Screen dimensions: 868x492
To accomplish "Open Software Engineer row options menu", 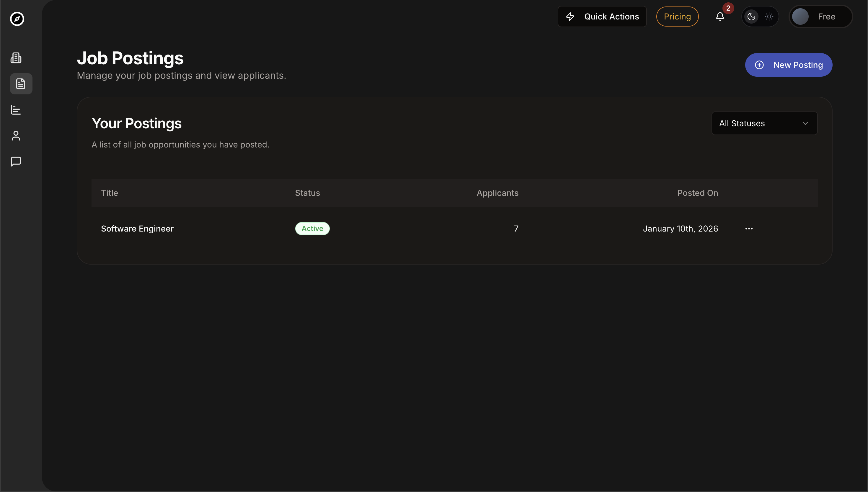I will click(x=749, y=229).
